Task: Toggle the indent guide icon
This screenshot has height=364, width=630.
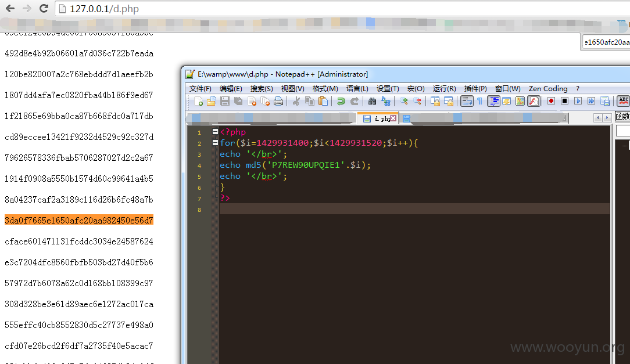Action: click(494, 101)
